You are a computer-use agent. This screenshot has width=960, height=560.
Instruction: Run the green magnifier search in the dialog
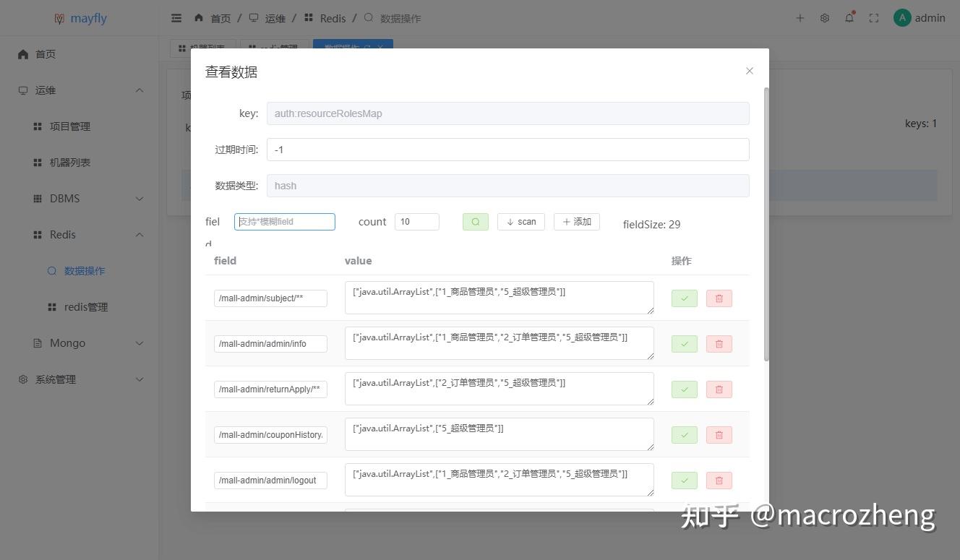click(x=475, y=221)
